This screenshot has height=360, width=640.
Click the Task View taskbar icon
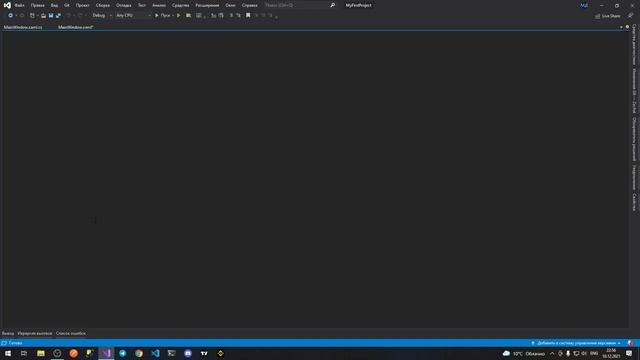pos(24,353)
